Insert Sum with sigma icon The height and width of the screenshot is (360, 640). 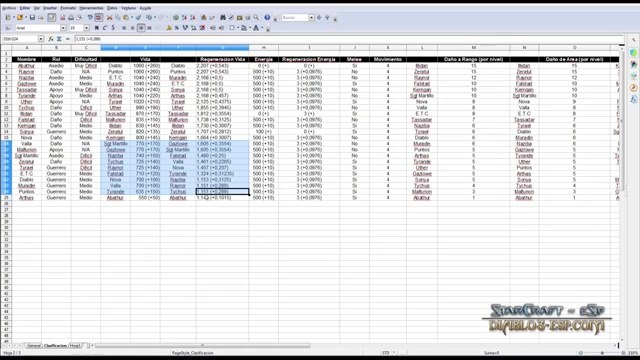coord(59,39)
